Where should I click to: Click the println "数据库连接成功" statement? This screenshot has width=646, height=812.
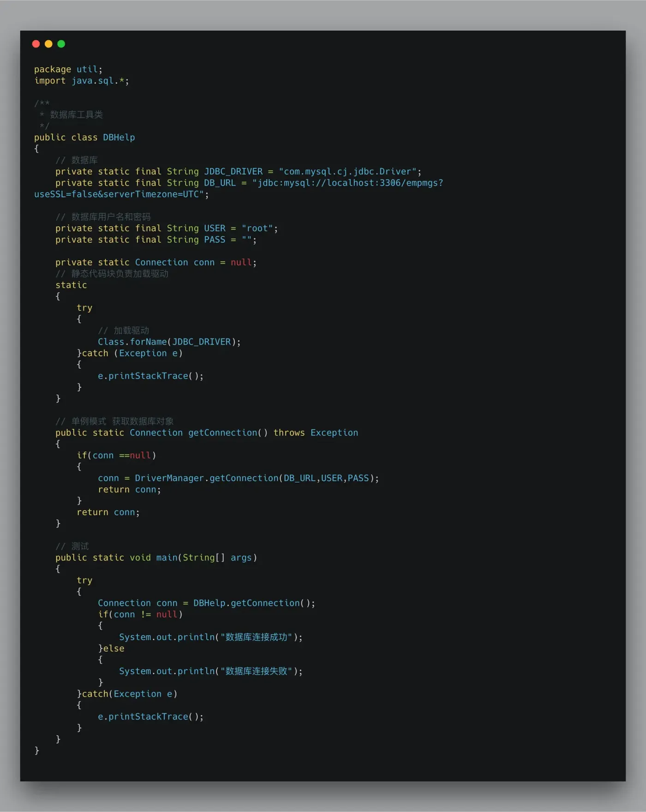click(211, 638)
